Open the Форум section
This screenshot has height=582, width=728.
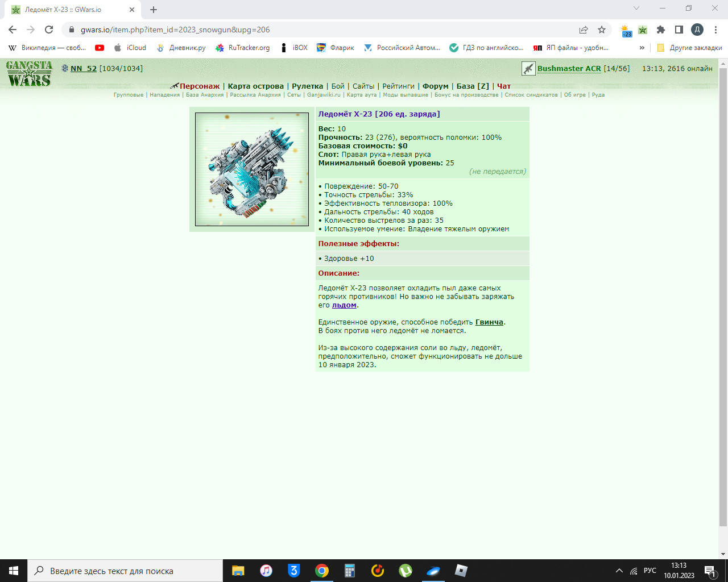(436, 86)
